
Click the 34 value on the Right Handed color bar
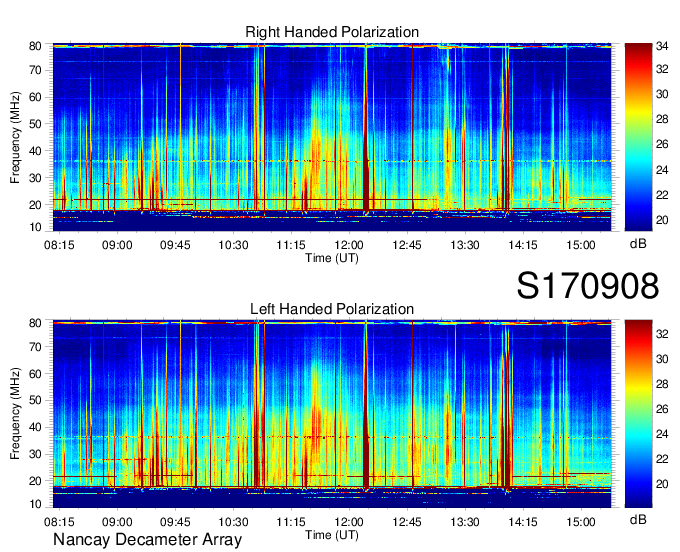click(x=662, y=46)
